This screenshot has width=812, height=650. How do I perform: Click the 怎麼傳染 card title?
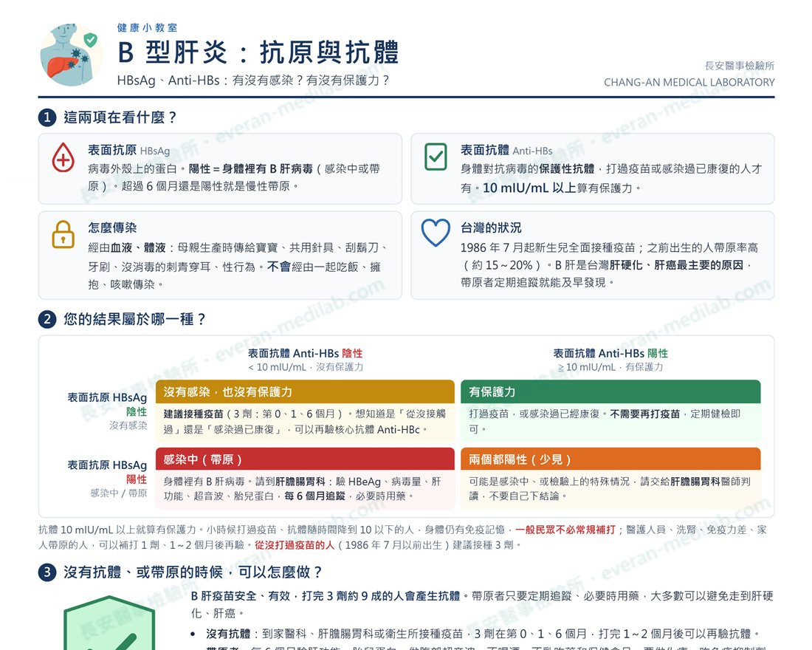112,227
